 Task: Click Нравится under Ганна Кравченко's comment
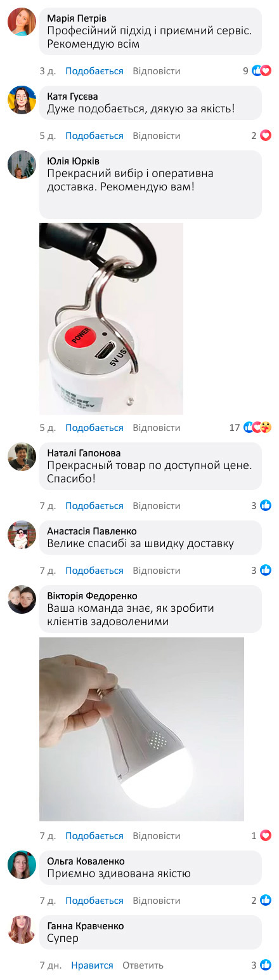[x=92, y=965]
